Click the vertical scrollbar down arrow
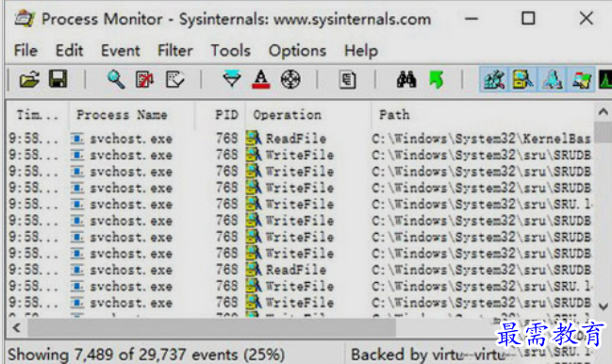This screenshot has height=364, width=612. click(x=603, y=306)
